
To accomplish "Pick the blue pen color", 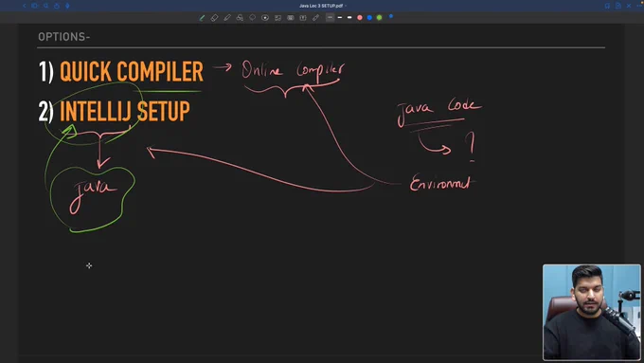I will (x=369, y=18).
